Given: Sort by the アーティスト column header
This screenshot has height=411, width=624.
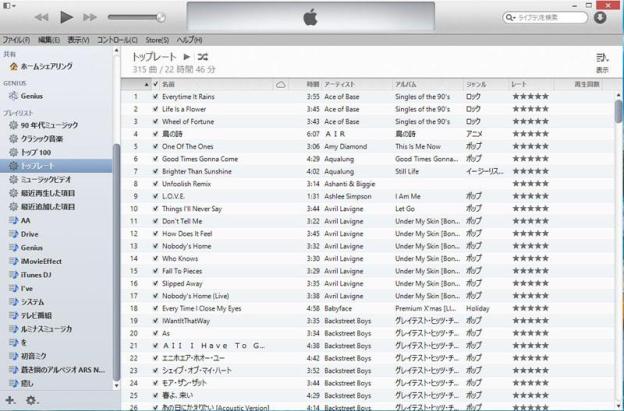Looking at the screenshot, I should click(x=339, y=84).
